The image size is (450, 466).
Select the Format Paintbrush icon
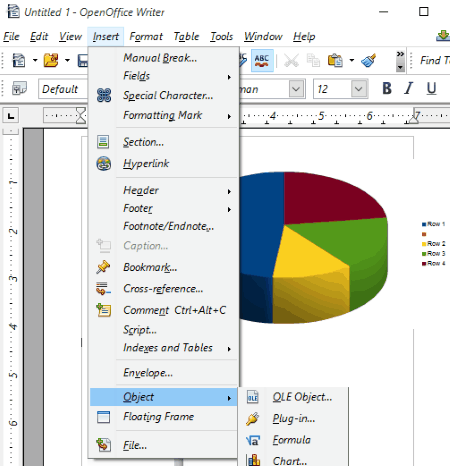click(x=369, y=60)
